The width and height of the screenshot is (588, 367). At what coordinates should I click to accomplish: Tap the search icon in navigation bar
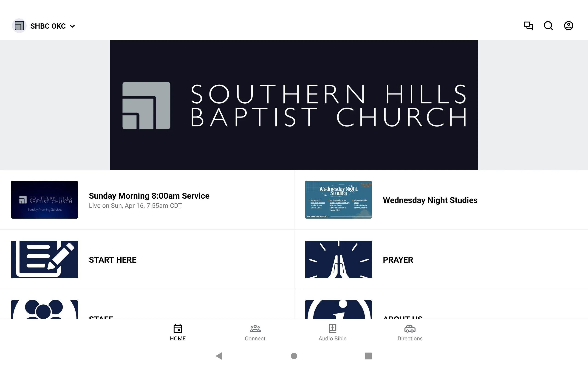click(x=548, y=26)
